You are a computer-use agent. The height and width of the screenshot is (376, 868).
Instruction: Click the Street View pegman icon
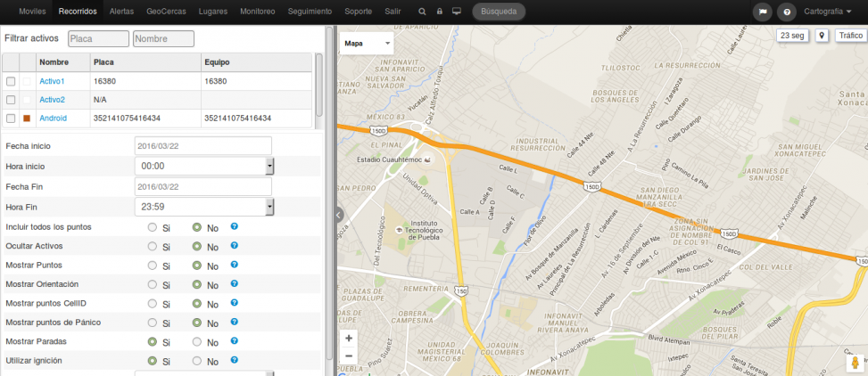pyautogui.click(x=855, y=364)
